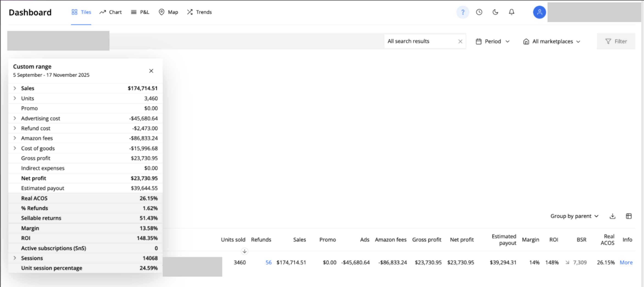The image size is (644, 287).
Task: Expand the Sessions row
Action: click(15, 258)
